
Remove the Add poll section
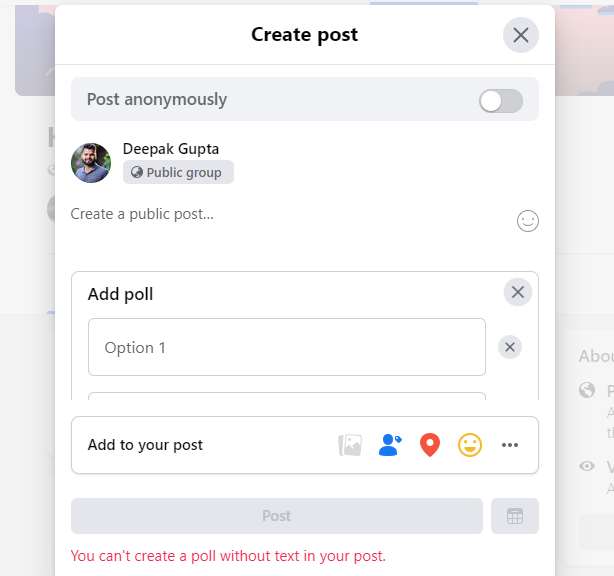click(517, 292)
